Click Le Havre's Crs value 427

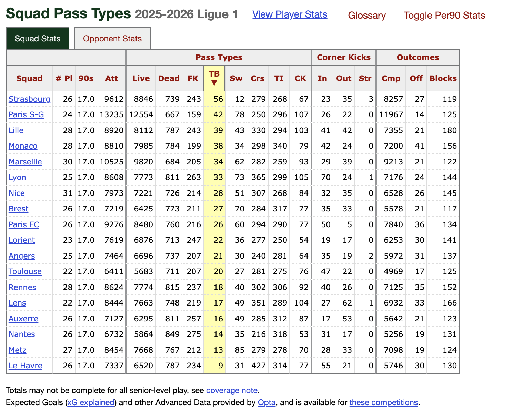point(258,366)
